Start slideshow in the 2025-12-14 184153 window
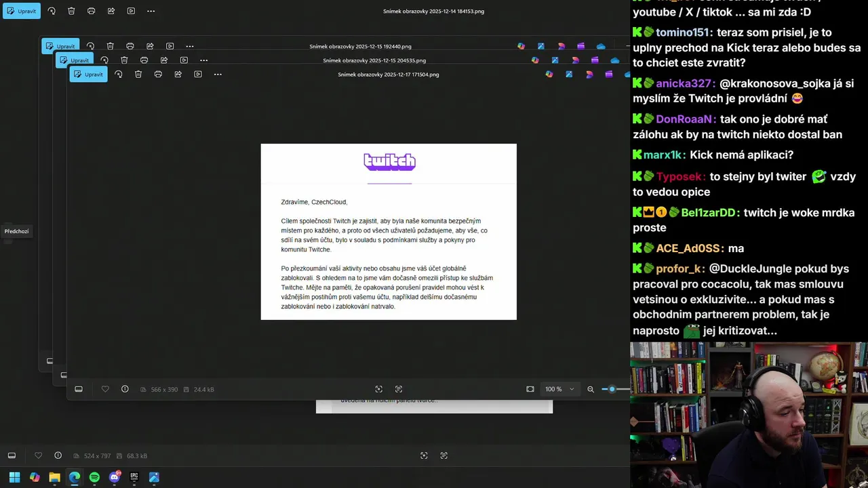868x488 pixels. click(131, 11)
